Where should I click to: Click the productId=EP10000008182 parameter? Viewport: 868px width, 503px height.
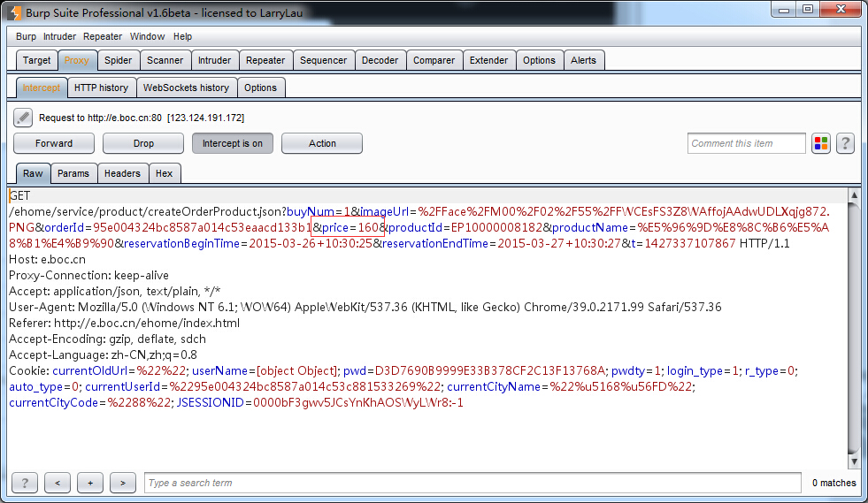click(465, 227)
